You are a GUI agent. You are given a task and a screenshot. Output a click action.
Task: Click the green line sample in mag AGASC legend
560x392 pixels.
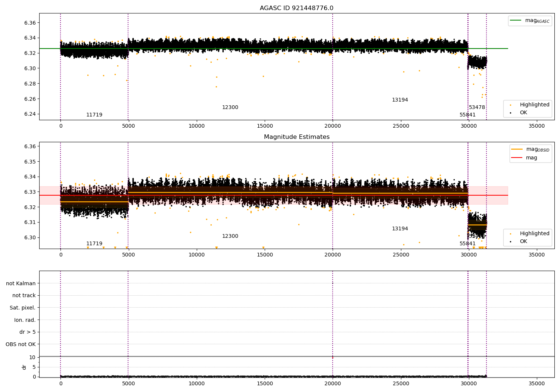[x=516, y=21]
